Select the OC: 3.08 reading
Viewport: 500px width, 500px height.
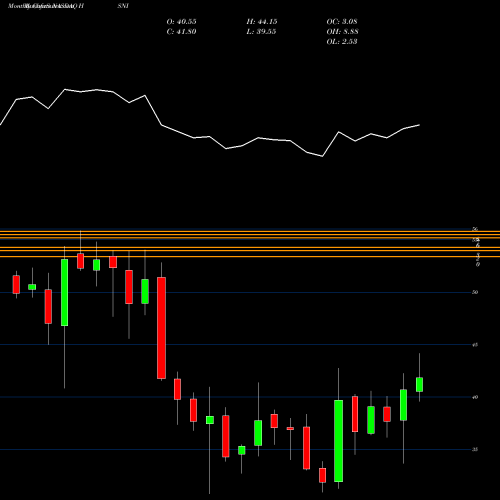[342, 22]
